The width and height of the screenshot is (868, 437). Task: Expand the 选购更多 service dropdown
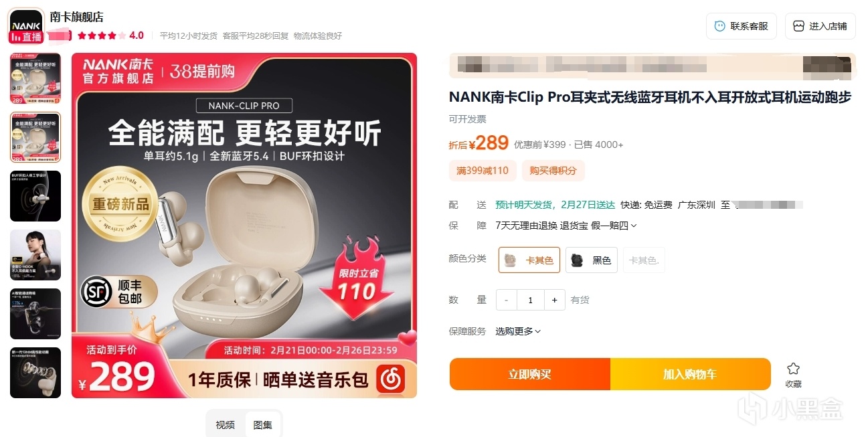518,331
